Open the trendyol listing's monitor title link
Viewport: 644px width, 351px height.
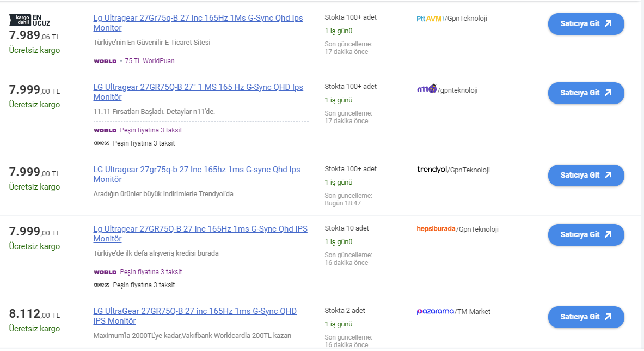(197, 174)
